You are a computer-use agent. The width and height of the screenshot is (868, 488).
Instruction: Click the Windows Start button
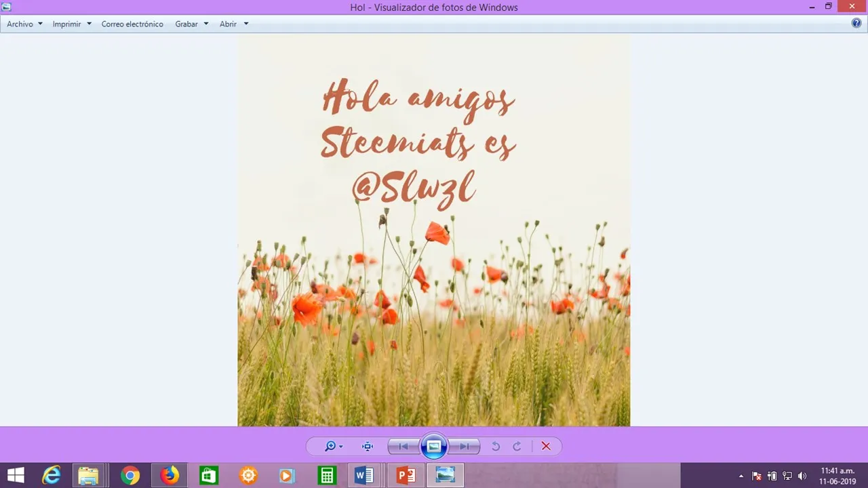[x=16, y=475]
